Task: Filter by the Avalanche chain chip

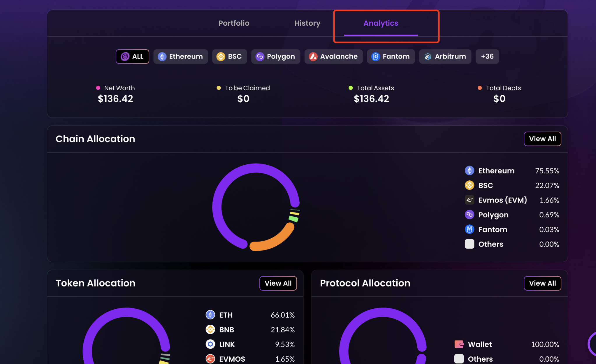Action: [x=333, y=57]
